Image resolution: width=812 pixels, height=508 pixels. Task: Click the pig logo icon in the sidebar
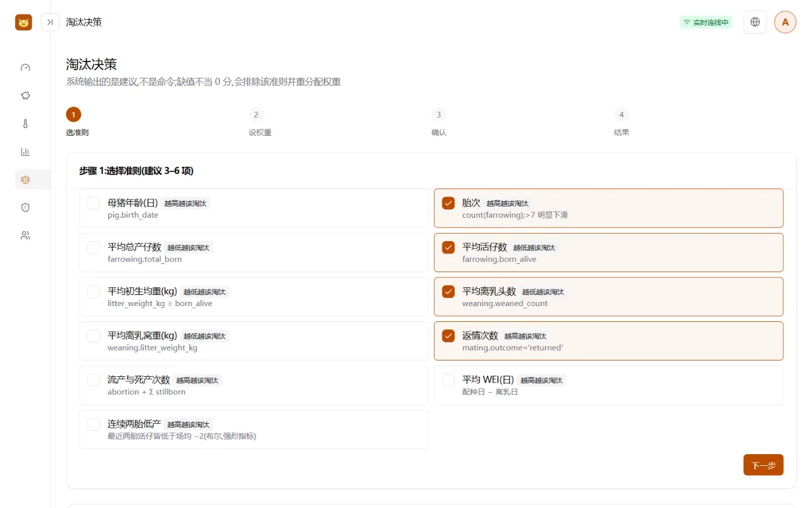coord(23,22)
